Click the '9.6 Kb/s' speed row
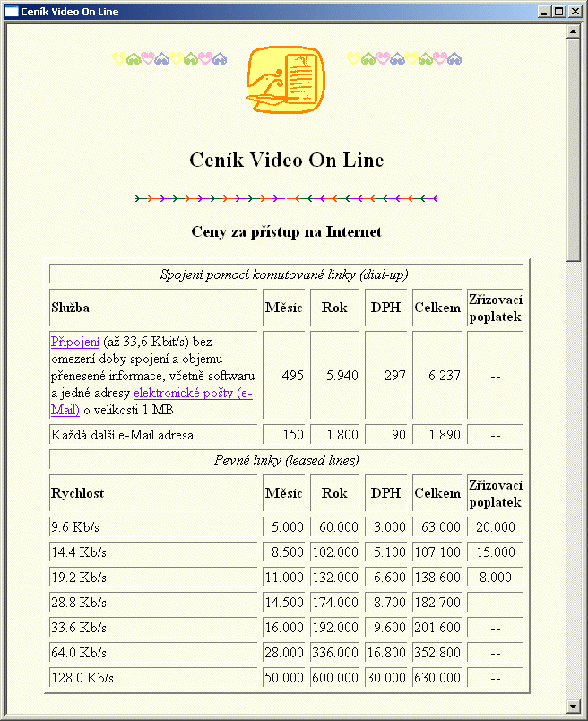 pos(153,527)
